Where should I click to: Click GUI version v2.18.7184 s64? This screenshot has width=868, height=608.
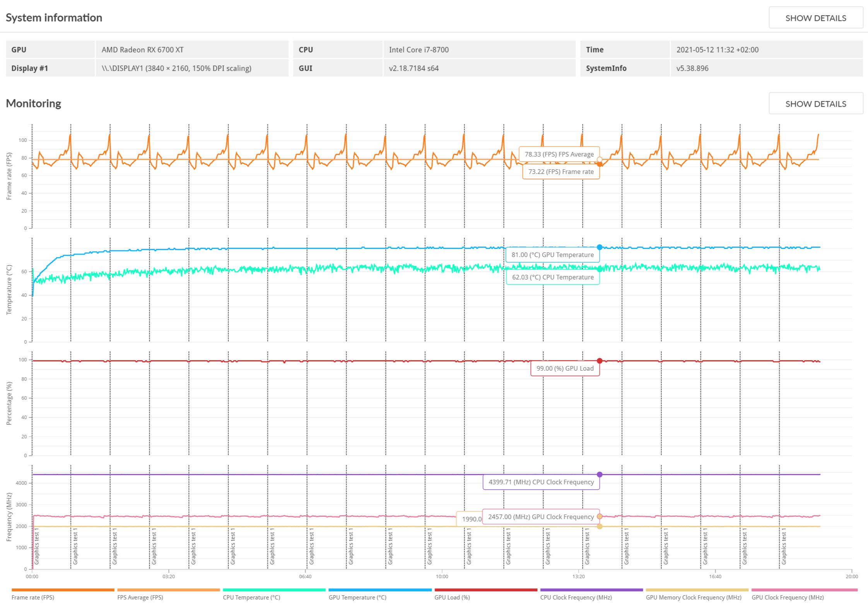tap(414, 68)
